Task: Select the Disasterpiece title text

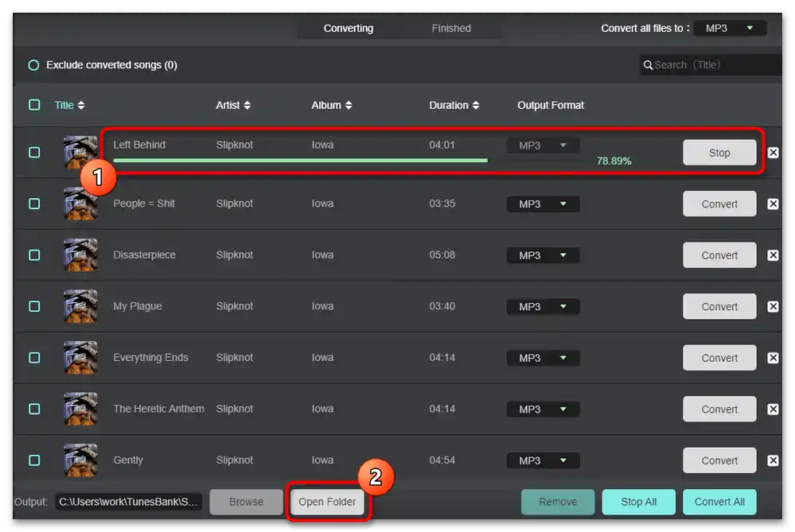Action: [145, 254]
